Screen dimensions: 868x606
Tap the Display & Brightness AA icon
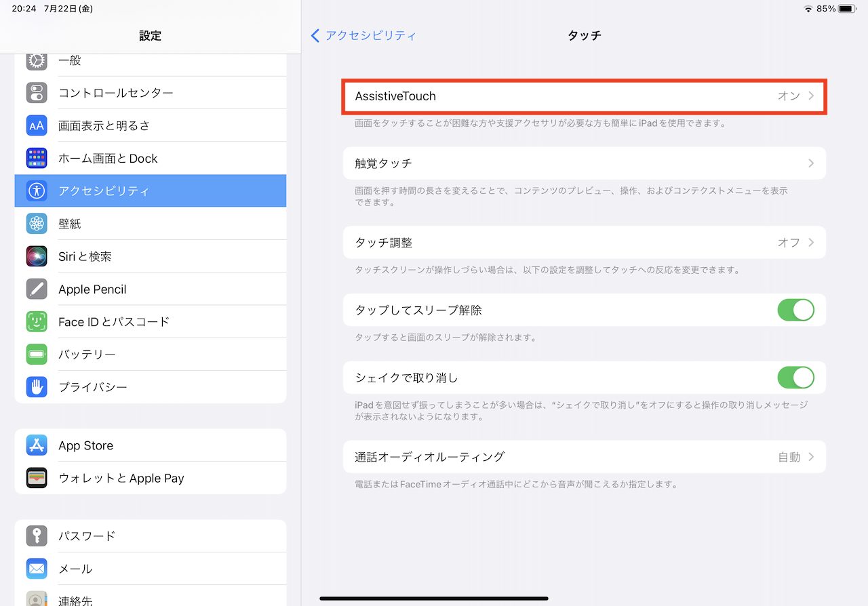pos(37,125)
